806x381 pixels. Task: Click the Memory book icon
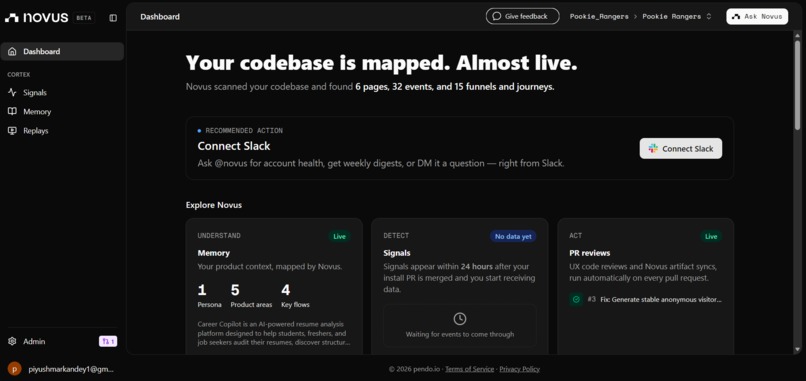(12, 112)
